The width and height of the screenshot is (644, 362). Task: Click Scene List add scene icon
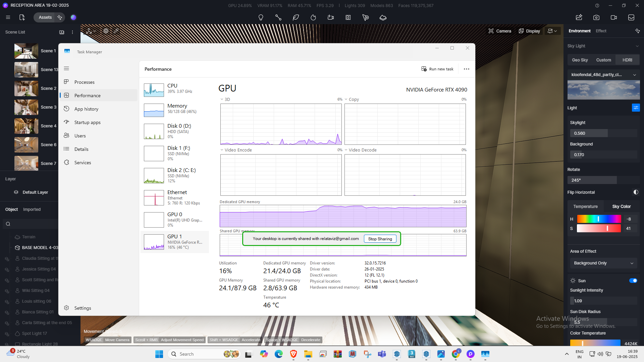click(62, 32)
